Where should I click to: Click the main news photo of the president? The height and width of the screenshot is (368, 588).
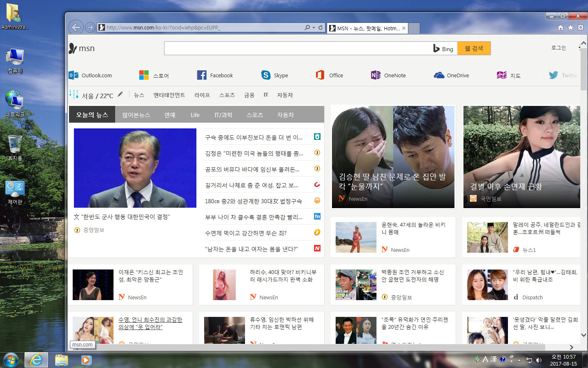(135, 168)
